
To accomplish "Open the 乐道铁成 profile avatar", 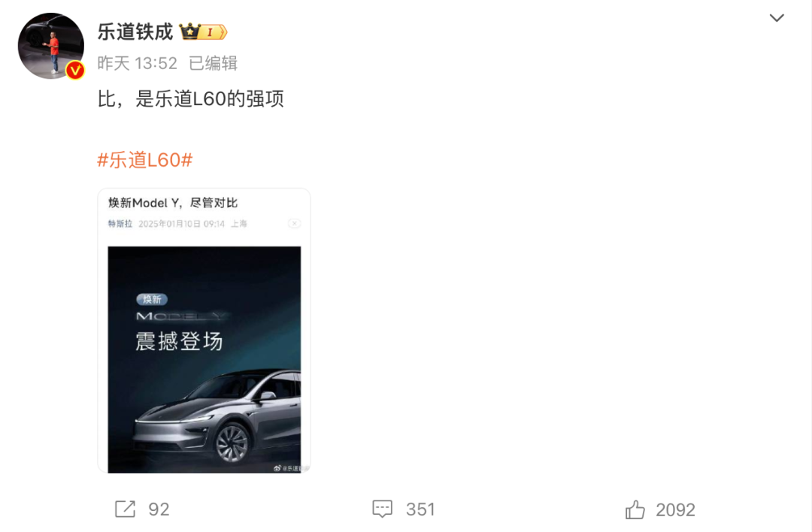I will click(x=51, y=46).
